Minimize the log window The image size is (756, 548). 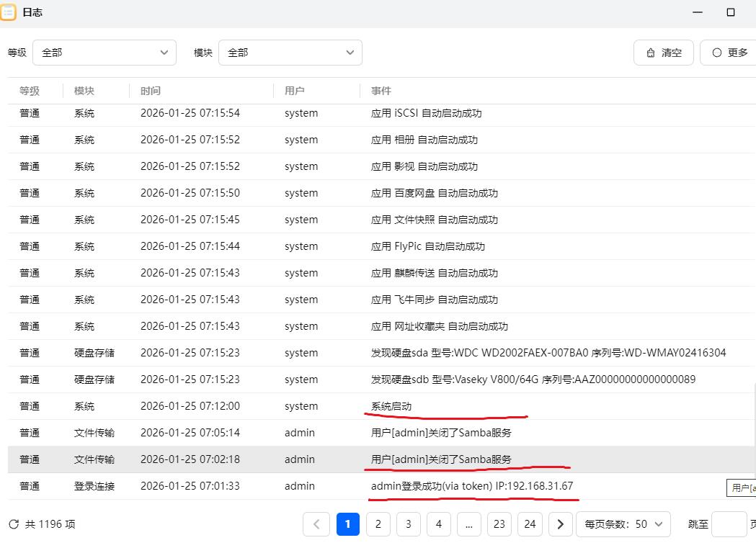[x=697, y=12]
